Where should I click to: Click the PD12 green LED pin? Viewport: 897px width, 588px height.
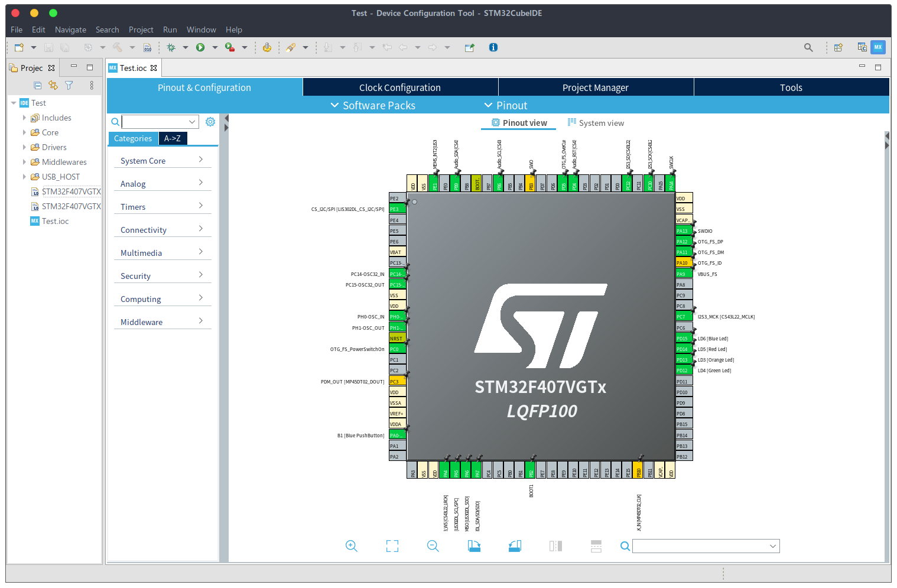[684, 371]
